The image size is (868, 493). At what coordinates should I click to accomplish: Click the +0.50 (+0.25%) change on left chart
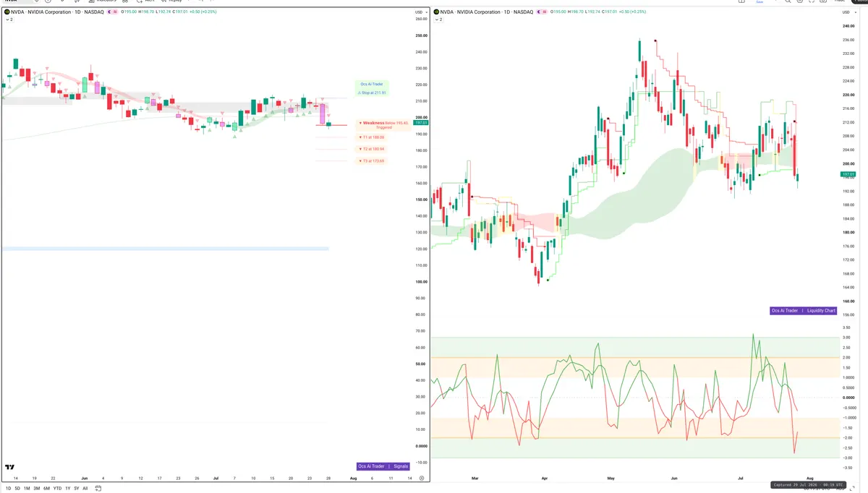tap(202, 12)
